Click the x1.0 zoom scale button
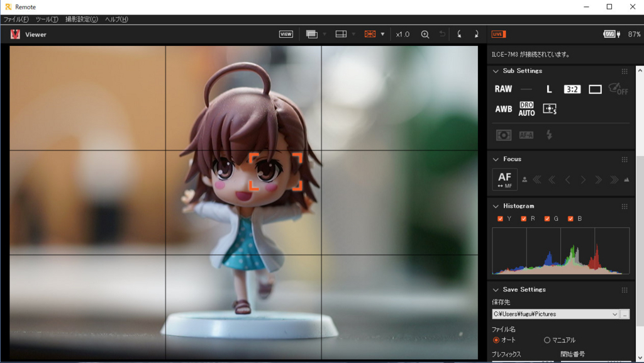 tap(402, 35)
